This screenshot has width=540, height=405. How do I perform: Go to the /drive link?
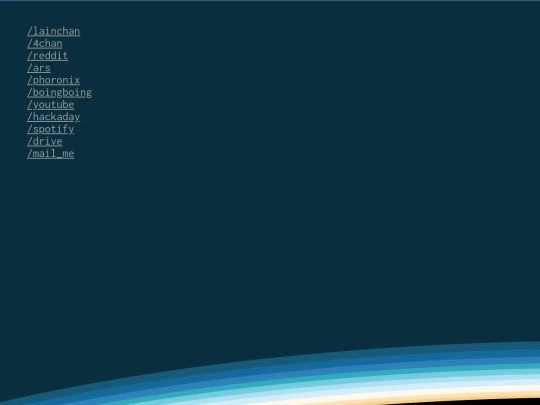(x=45, y=141)
